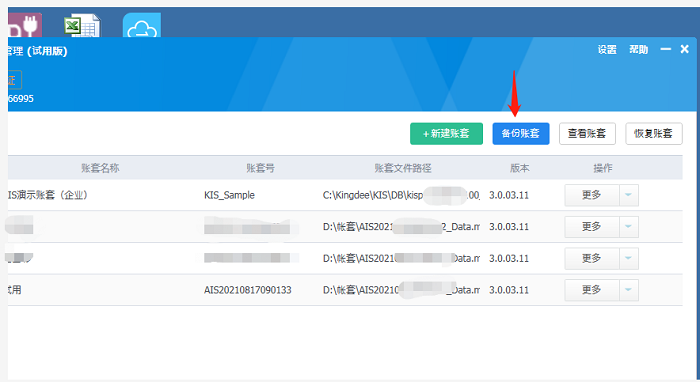Select the KIS_Sample account row
This screenshot has height=382, width=700.
click(345, 195)
